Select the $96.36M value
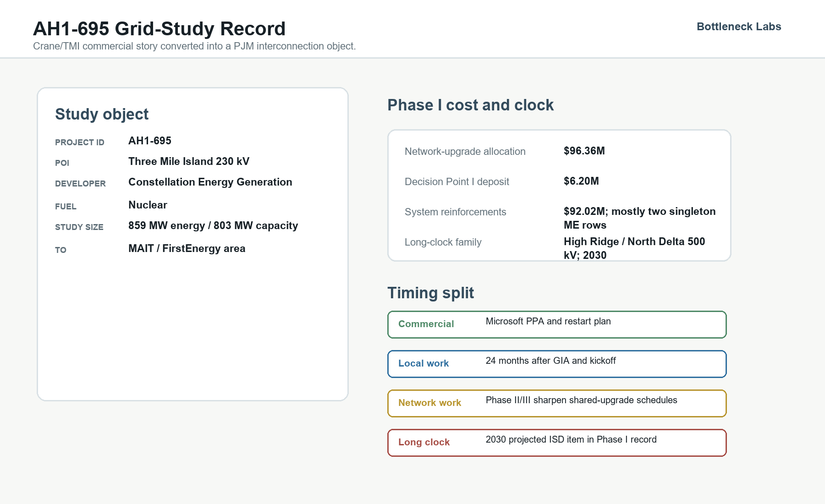Viewport: 825px width, 504px height. coord(584,151)
